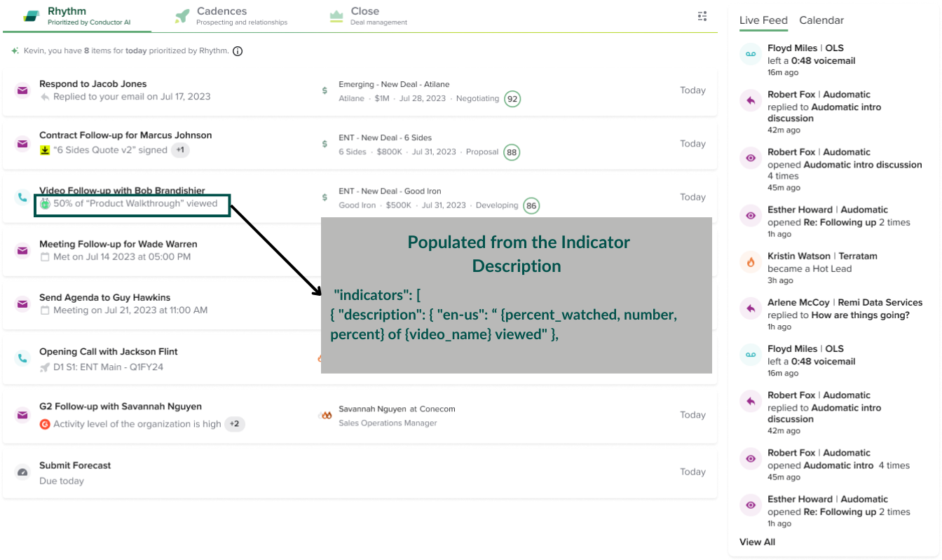Switch to the Calendar tab
This screenshot has width=942, height=560.
(x=821, y=20)
